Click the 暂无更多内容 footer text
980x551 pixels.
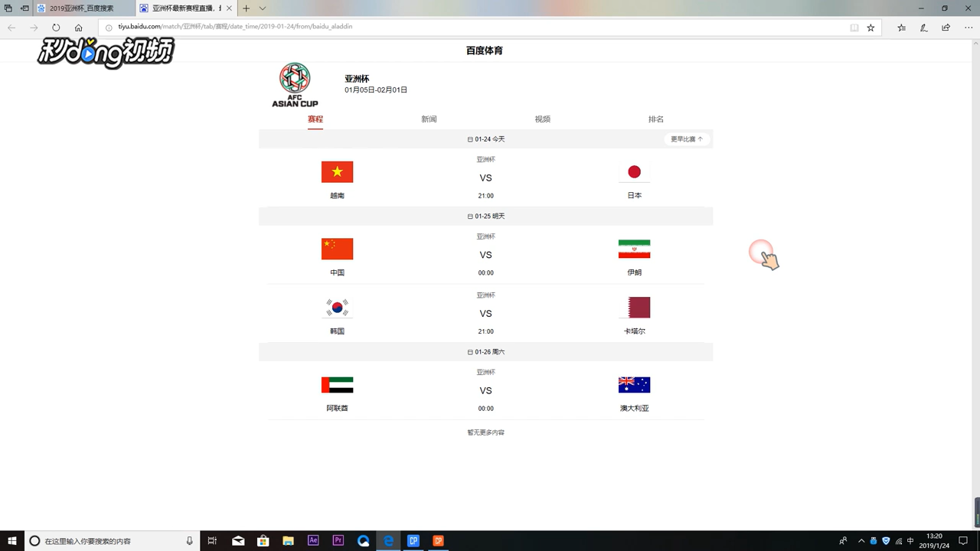tap(485, 432)
